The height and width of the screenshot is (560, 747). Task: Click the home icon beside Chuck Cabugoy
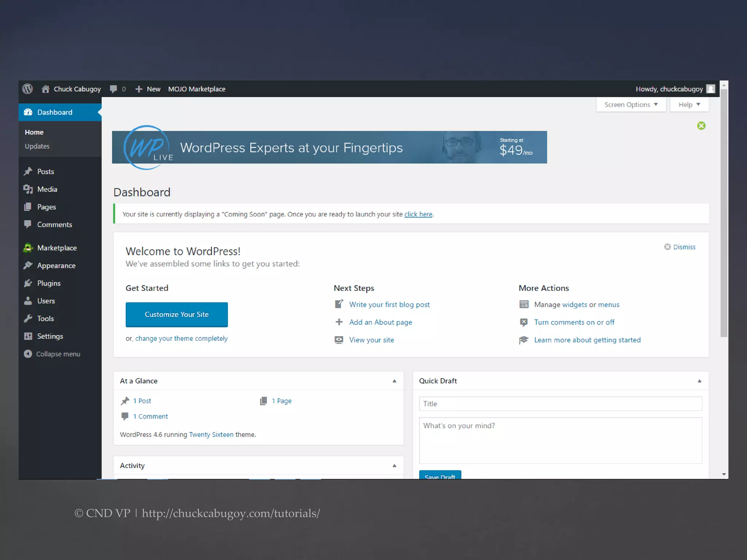click(x=45, y=89)
